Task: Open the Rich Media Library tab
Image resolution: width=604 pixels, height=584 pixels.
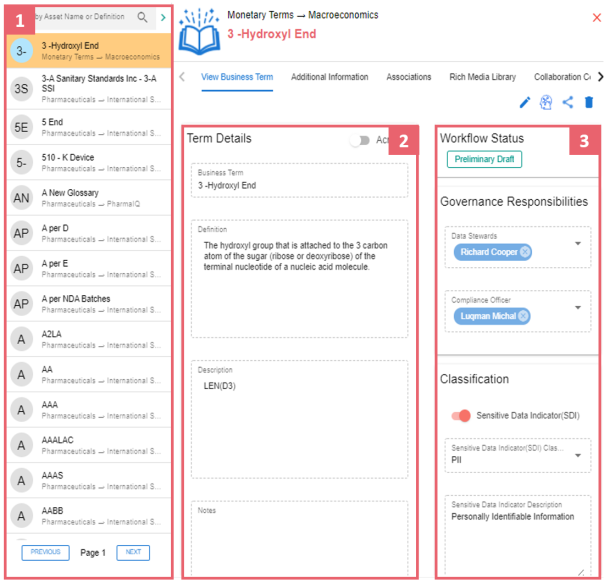Action: click(483, 77)
